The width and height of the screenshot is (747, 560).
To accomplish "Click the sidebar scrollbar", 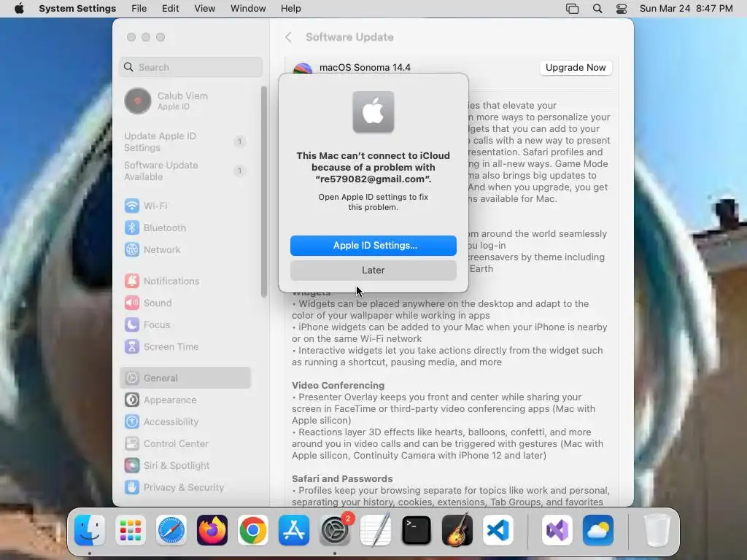I will click(x=264, y=192).
